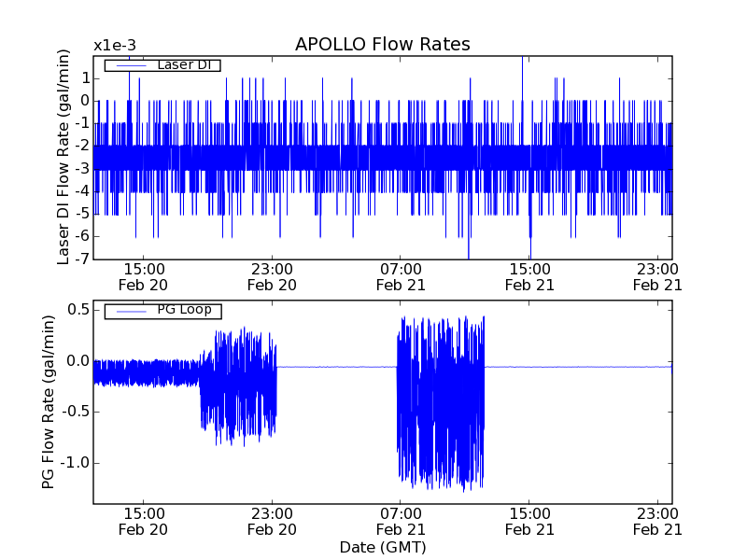Click "15:00 Feb 21" under the Laser DI plot
Viewport: 747px width, 560px height.
[529, 277]
